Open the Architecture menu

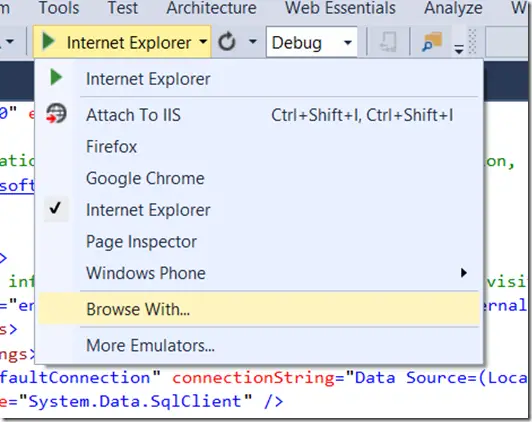(x=211, y=8)
